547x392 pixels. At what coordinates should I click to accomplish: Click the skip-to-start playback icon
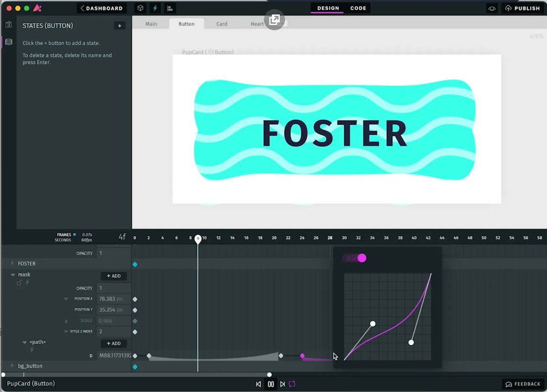258,384
